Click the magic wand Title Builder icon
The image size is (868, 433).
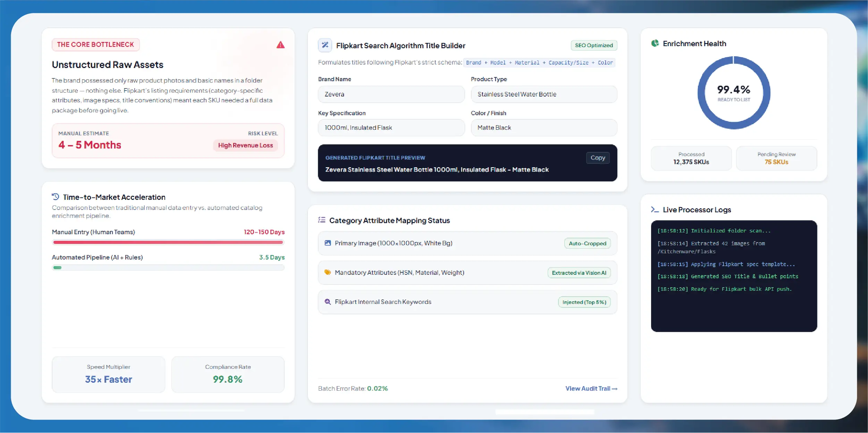pos(325,45)
